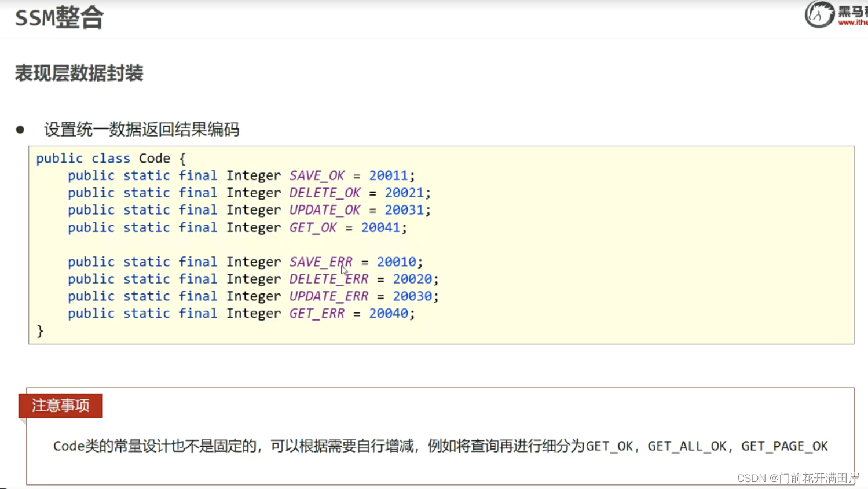
Task: Click the value 20010
Action: (x=397, y=262)
